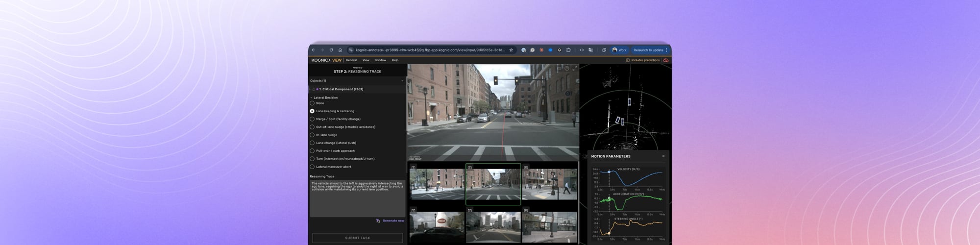Select the "None" lateral decision option

coord(312,103)
